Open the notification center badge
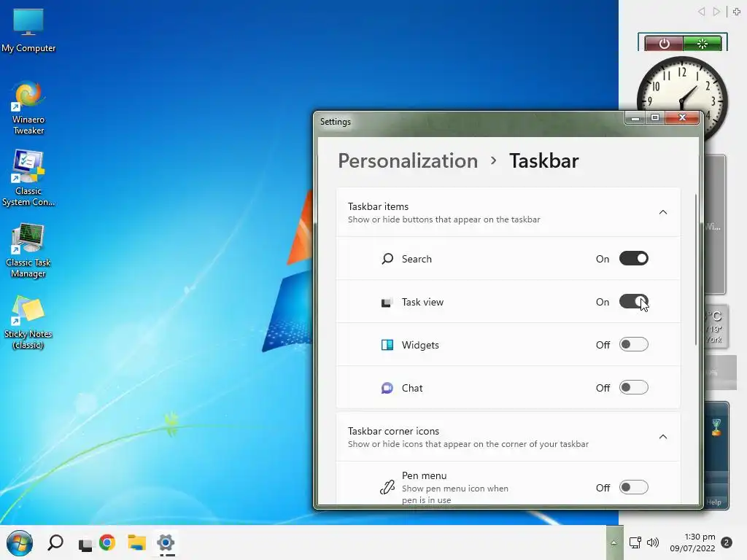 pyautogui.click(x=727, y=542)
